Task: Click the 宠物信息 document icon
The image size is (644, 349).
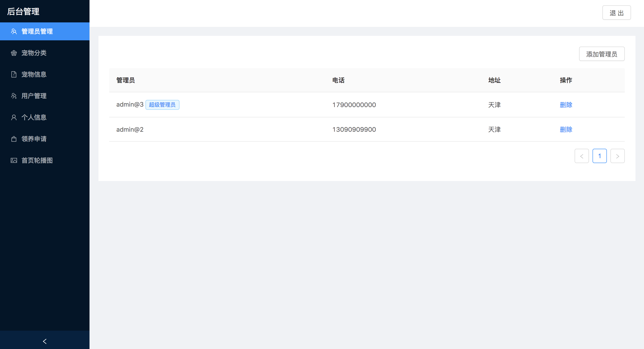Action: pos(14,74)
